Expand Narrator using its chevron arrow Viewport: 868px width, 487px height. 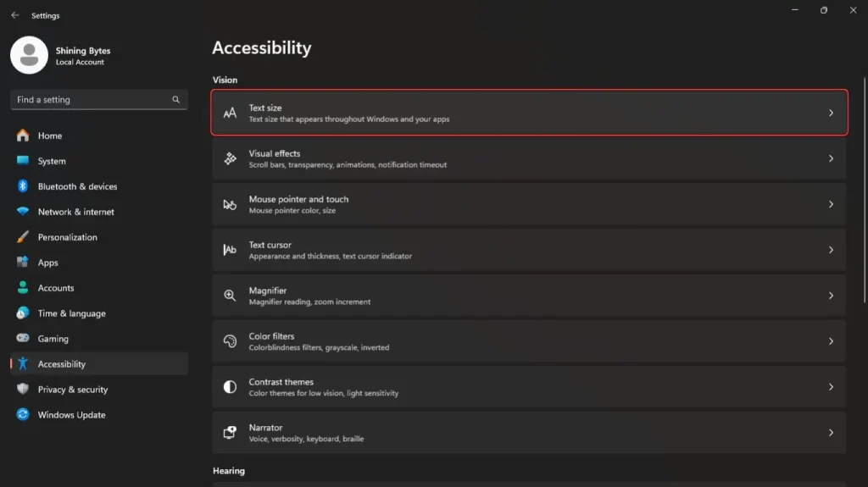tap(831, 433)
